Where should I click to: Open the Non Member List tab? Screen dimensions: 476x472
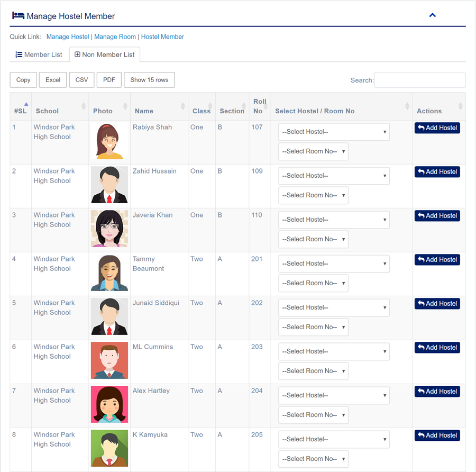click(104, 55)
